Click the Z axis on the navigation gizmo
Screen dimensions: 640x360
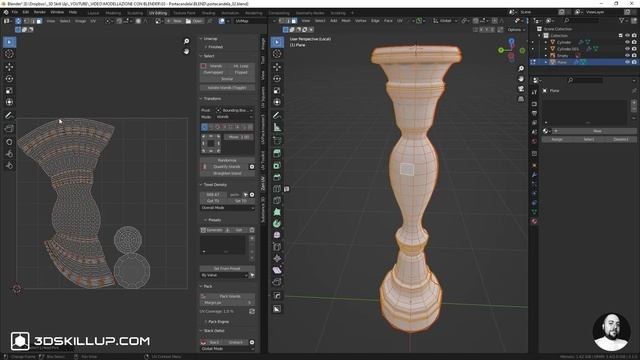tap(511, 41)
